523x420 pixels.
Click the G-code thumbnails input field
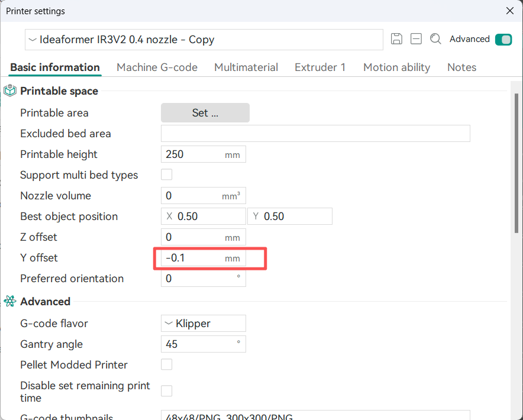pyautogui.click(x=315, y=415)
